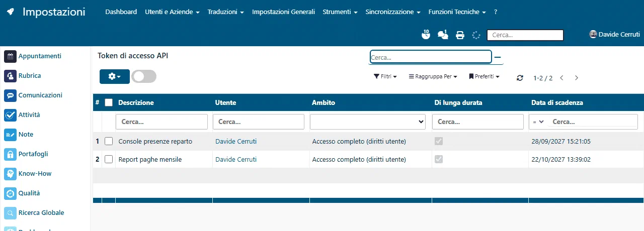Open Davide Cerruti link in row 1

[x=236, y=142]
